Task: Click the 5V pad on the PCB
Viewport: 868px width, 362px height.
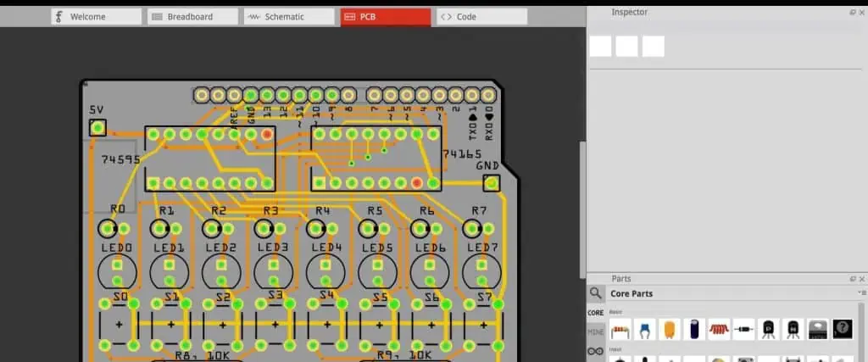Action: coord(97,128)
